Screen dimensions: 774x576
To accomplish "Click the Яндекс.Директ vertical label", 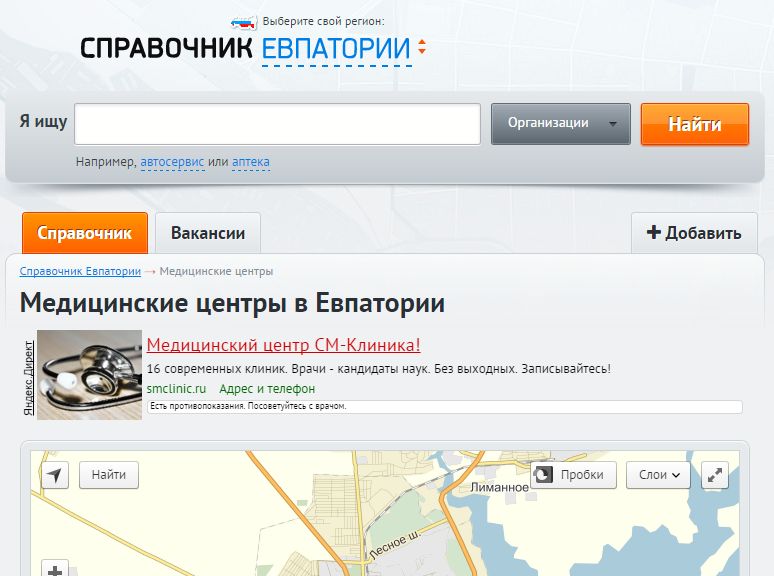I will pos(29,378).
